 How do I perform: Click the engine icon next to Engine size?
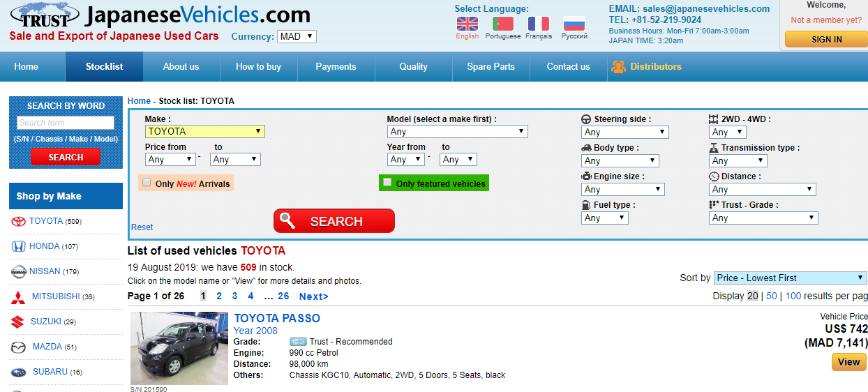tap(586, 176)
